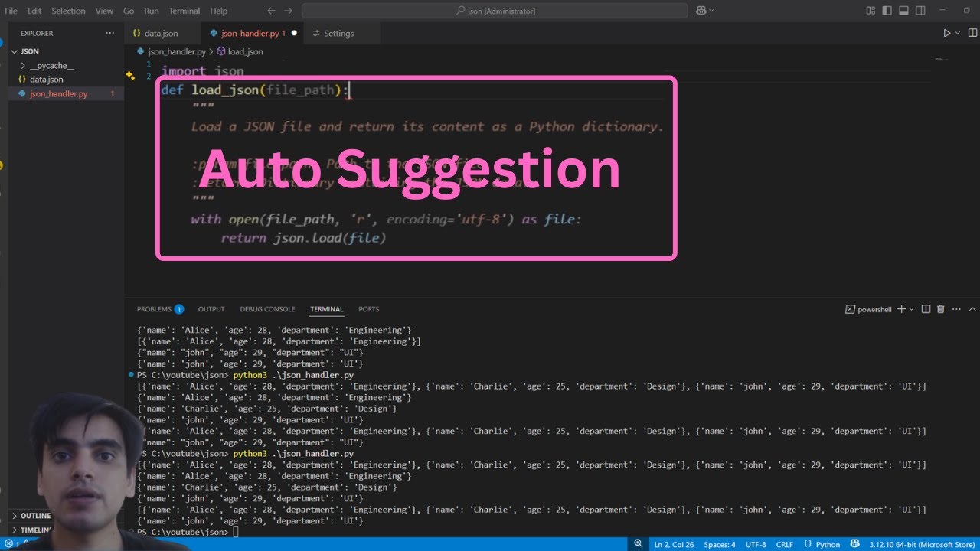Viewport: 980px width, 551px height.
Task: Open the Customize Layout icon
Action: pos(871,11)
